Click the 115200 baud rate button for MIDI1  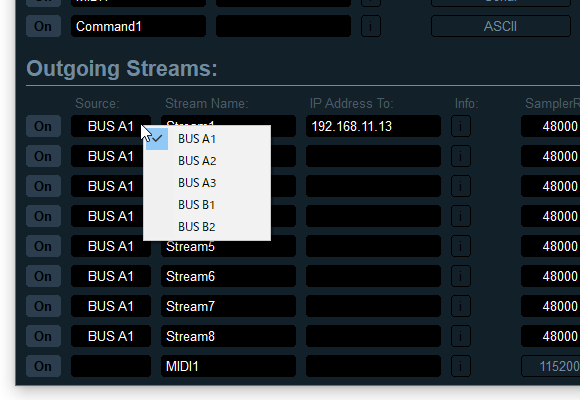click(550, 366)
